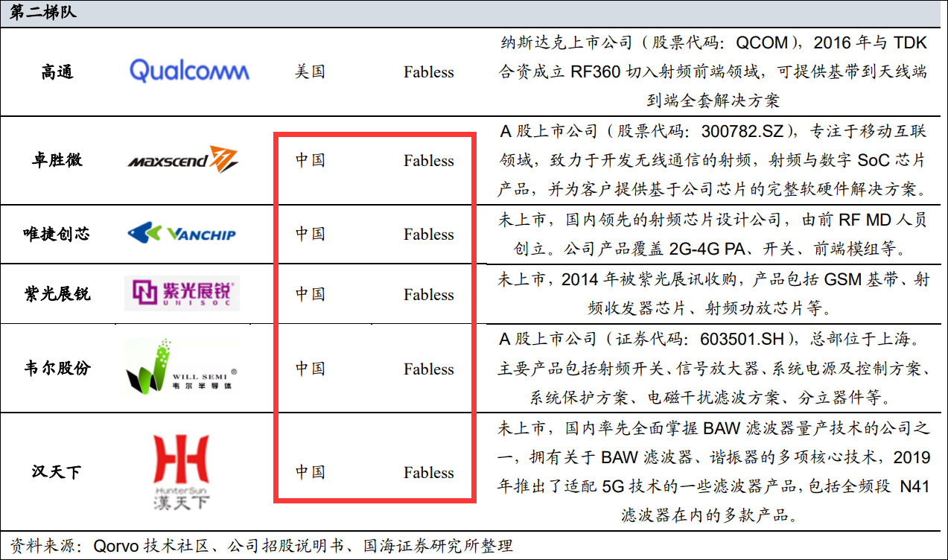The image size is (948, 560).
Task: Click Fabless in the 唯捷创芯 row
Action: click(x=429, y=234)
